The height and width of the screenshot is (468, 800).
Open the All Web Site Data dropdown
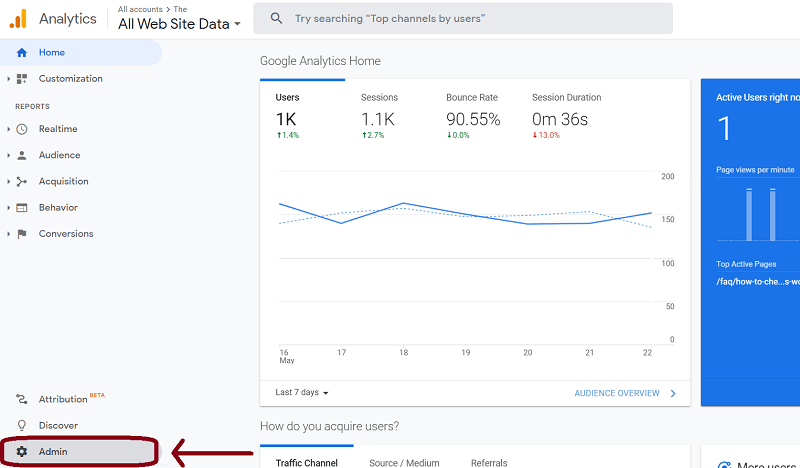[x=180, y=24]
